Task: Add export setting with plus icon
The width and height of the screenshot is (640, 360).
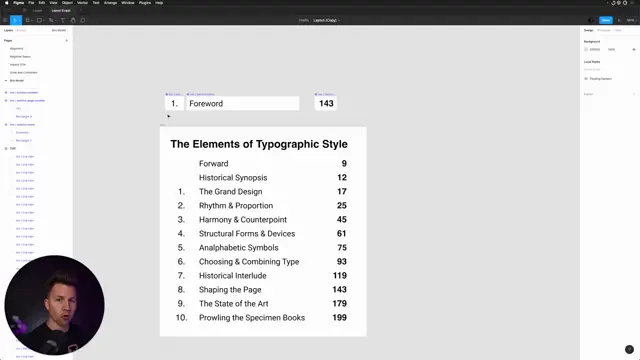Action: coord(634,94)
